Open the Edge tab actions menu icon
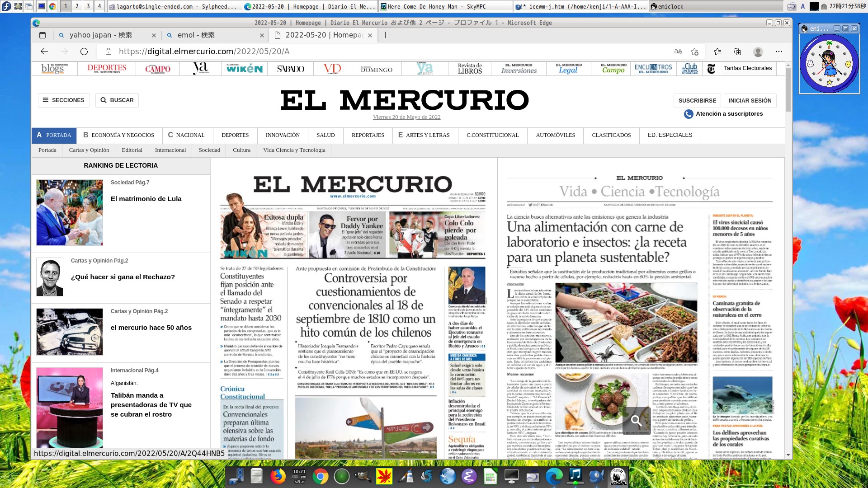868x488 pixels. (x=42, y=35)
